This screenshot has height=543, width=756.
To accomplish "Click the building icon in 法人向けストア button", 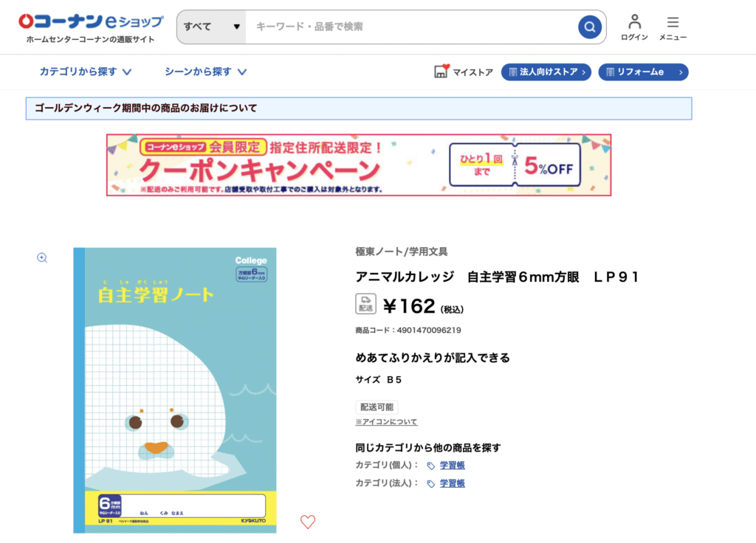I will point(512,72).
